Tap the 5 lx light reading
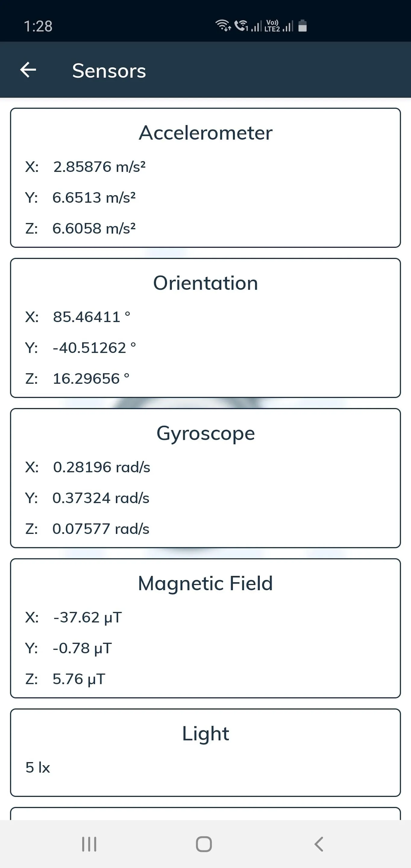Viewport: 411px width, 868px height. [x=38, y=768]
